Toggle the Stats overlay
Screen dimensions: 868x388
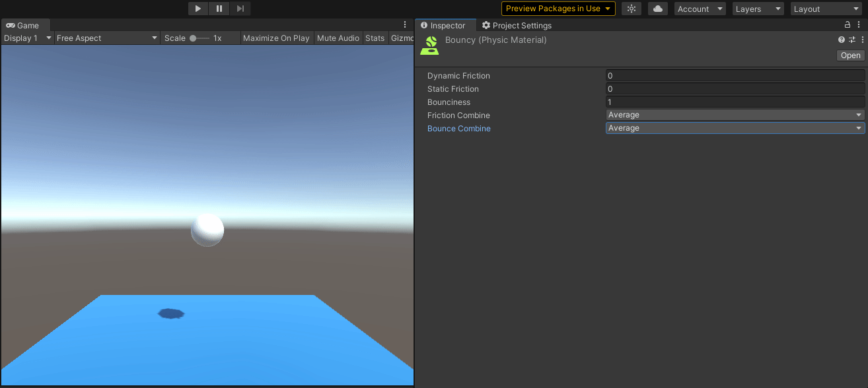point(375,38)
